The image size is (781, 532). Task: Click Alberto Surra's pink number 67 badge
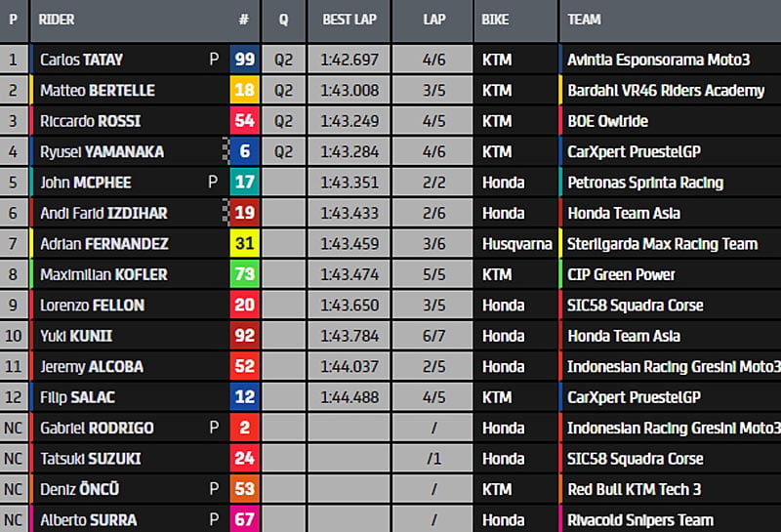(x=244, y=520)
